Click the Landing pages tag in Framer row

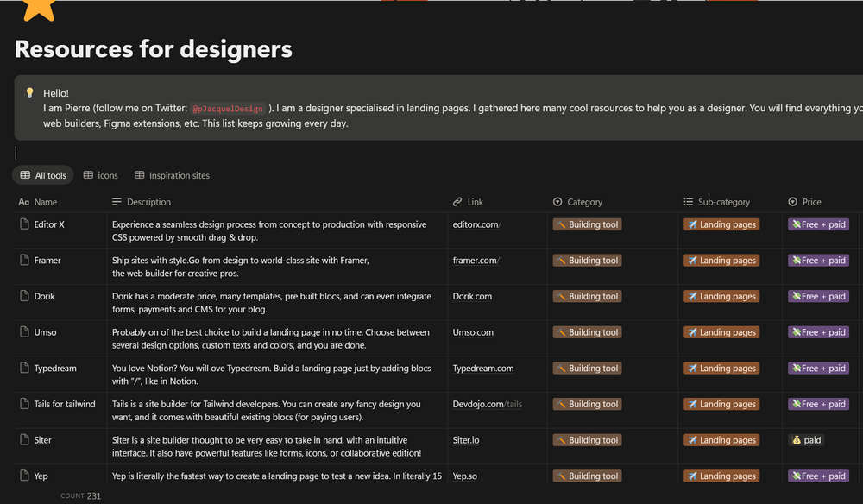click(721, 261)
